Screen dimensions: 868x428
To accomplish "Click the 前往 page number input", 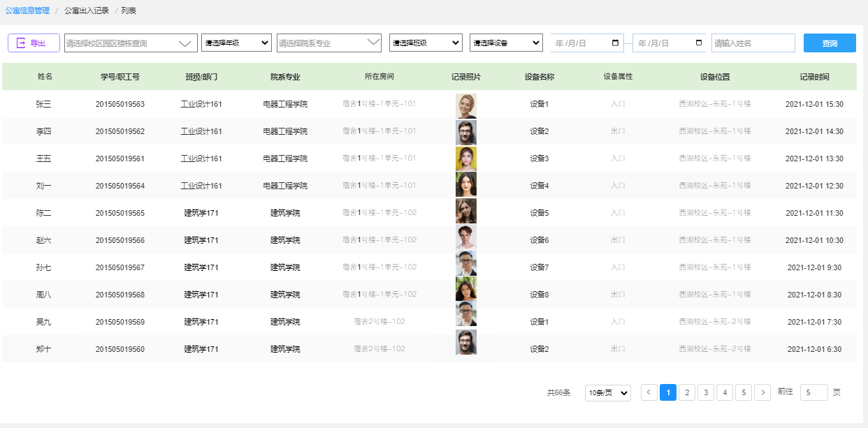I will tap(813, 392).
